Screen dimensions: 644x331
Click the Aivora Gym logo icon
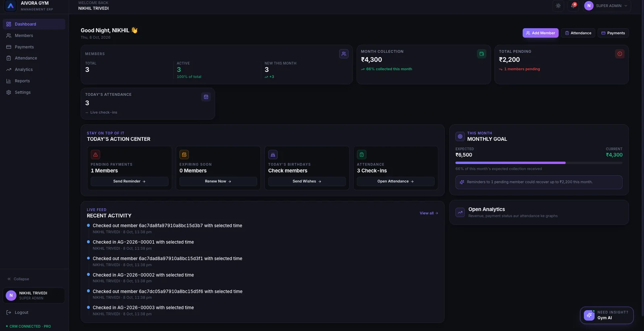10,6
